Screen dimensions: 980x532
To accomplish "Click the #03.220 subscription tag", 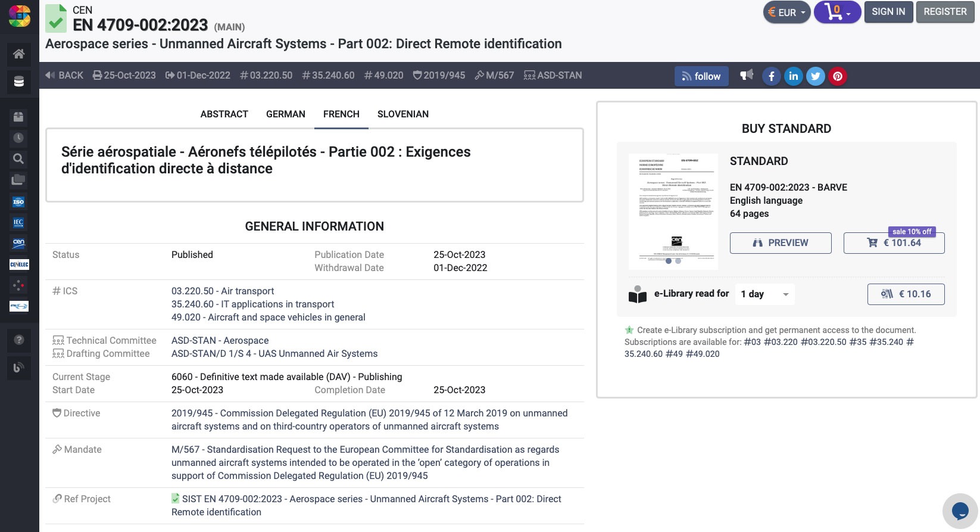I will pos(781,342).
